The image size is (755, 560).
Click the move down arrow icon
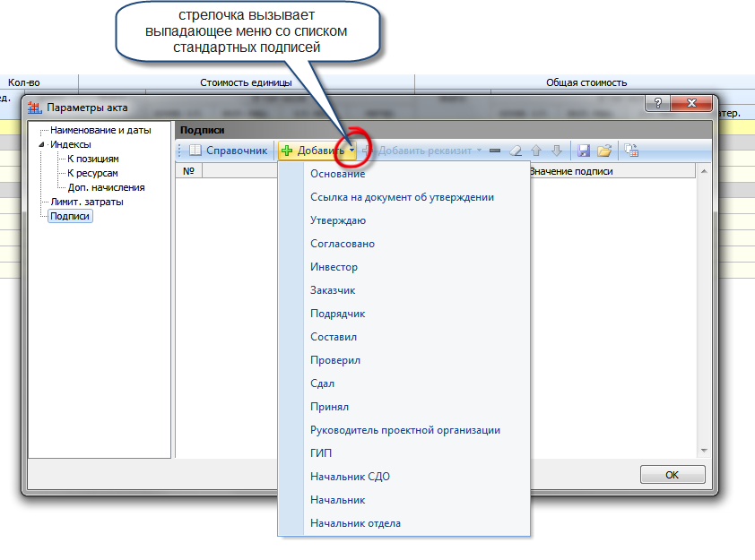[556, 151]
